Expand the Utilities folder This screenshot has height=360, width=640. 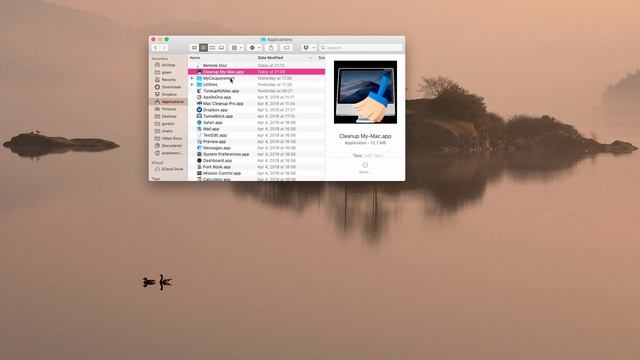pyautogui.click(x=192, y=84)
